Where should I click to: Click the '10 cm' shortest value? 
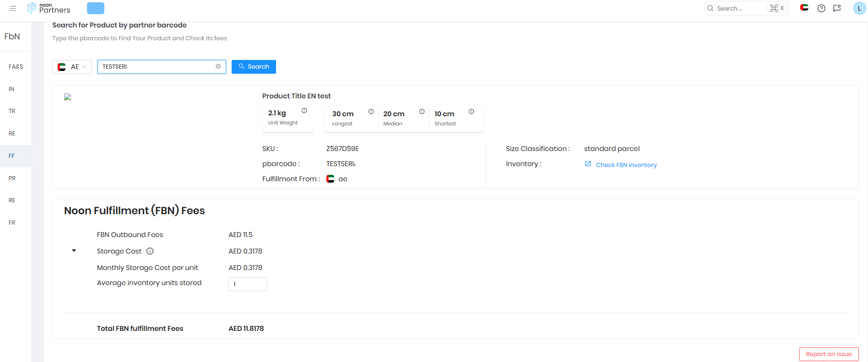pyautogui.click(x=444, y=114)
